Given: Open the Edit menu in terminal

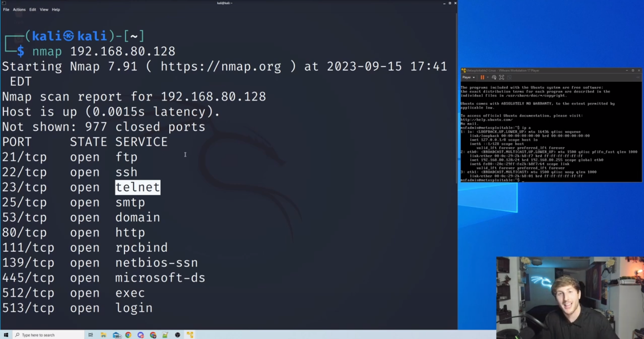Looking at the screenshot, I should [33, 9].
